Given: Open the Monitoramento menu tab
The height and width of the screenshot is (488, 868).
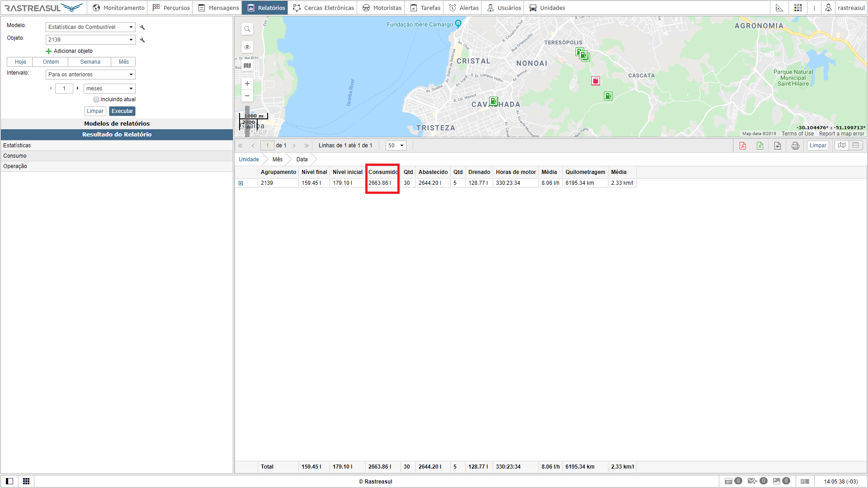Looking at the screenshot, I should pos(118,8).
